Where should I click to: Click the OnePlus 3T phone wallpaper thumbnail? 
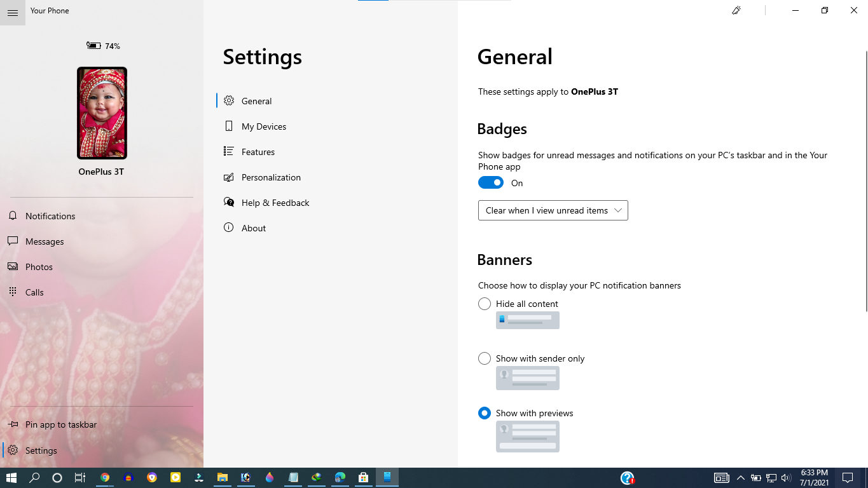click(102, 113)
